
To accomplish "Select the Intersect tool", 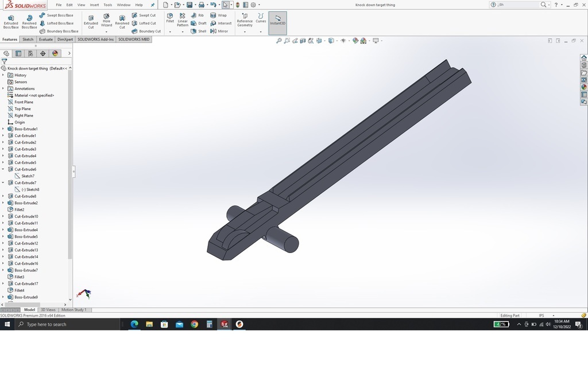I will [x=221, y=23].
